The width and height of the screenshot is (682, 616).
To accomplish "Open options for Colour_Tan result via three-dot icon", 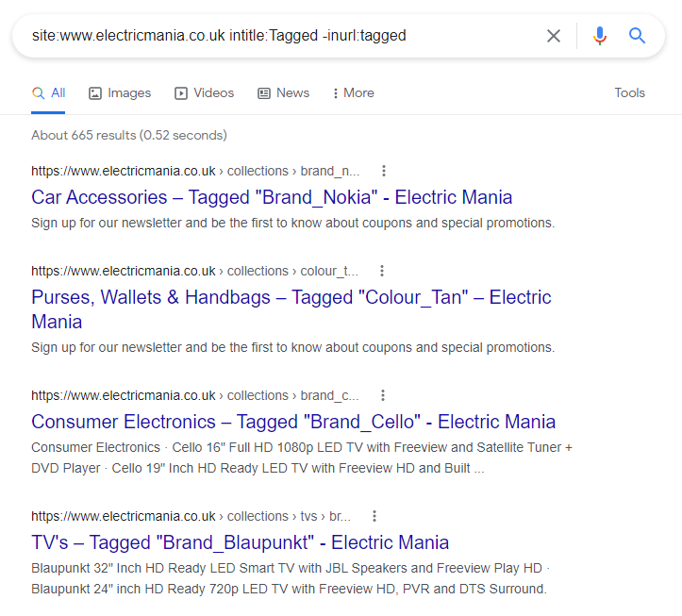I will [x=382, y=271].
